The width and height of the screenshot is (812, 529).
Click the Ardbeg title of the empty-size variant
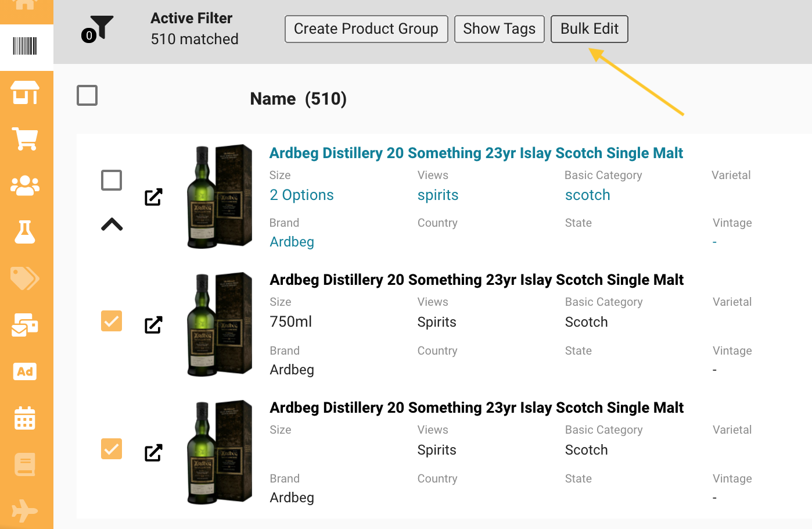click(x=477, y=408)
